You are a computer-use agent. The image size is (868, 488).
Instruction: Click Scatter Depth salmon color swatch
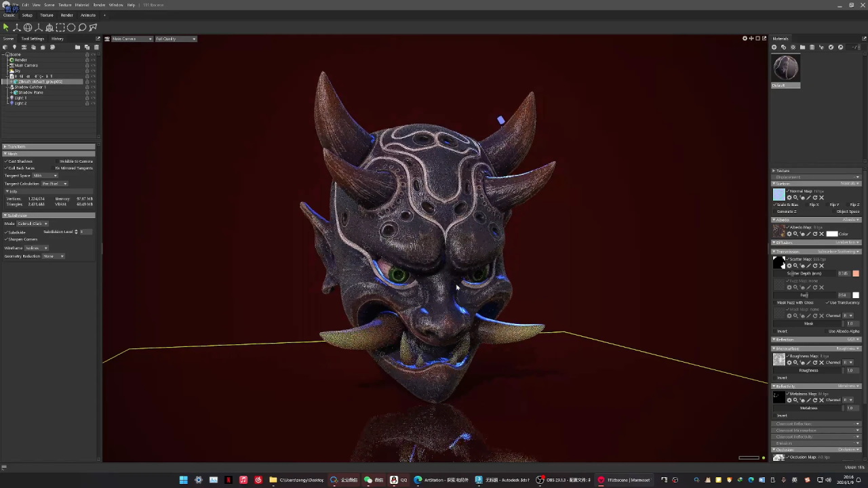click(x=856, y=273)
